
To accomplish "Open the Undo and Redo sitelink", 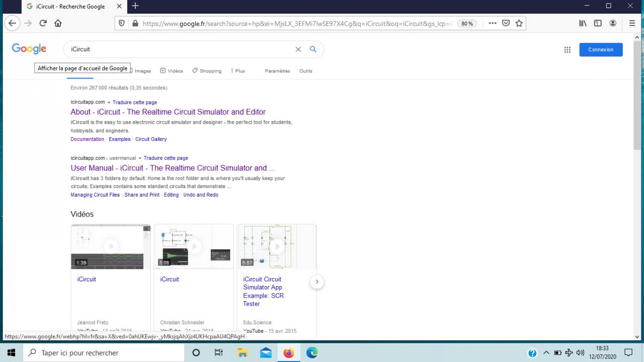I will pos(201,195).
